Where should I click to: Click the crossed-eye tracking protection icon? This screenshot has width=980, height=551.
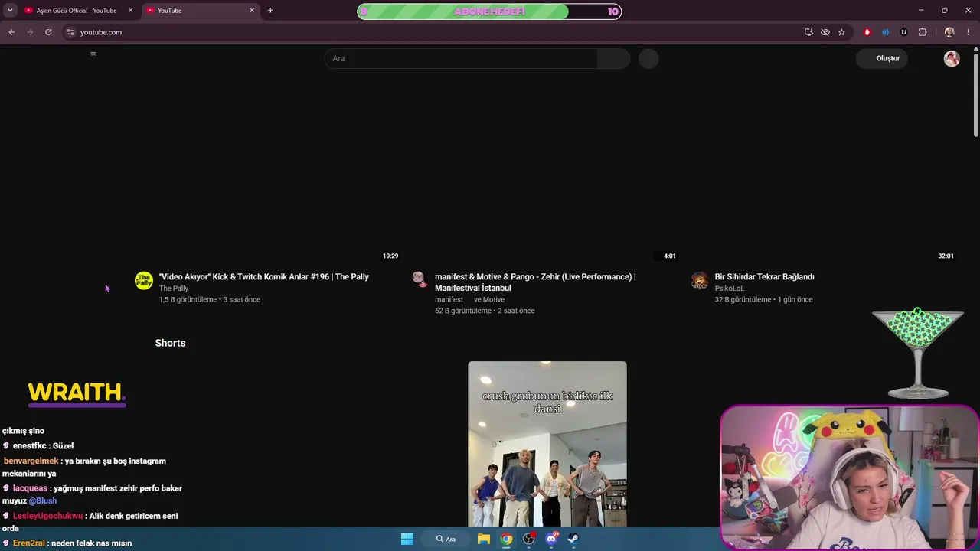click(x=825, y=32)
